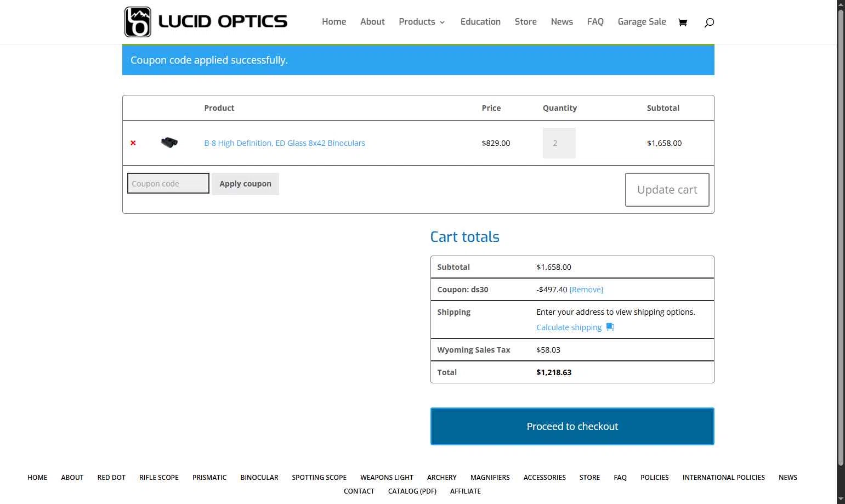Screen dimensions: 845x504
Task: Open FAQ in footer menu
Action: 620,478
